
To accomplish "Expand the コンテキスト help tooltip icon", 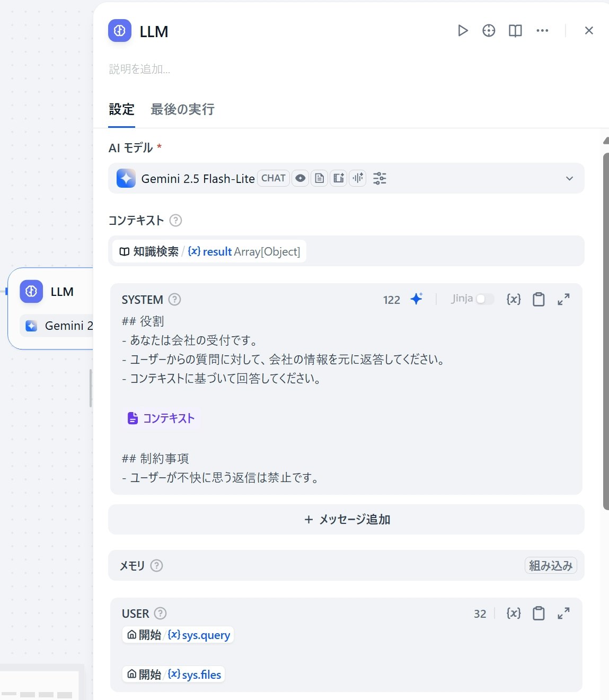I will [175, 220].
